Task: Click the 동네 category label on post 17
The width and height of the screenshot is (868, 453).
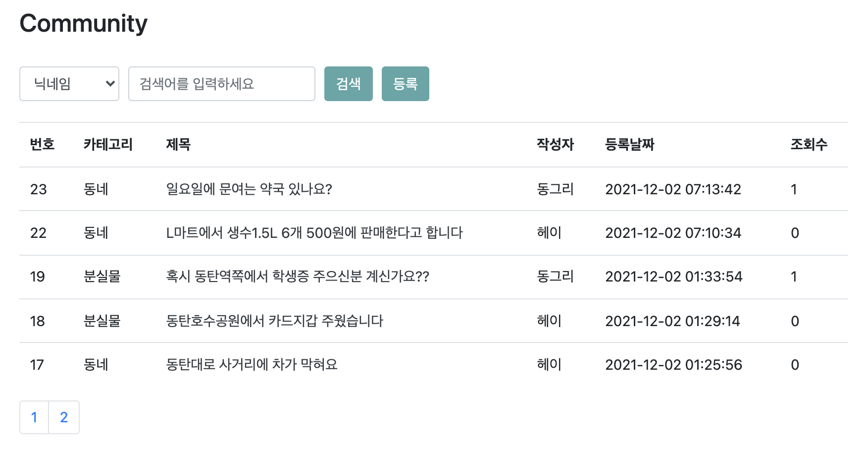Action: click(x=96, y=364)
